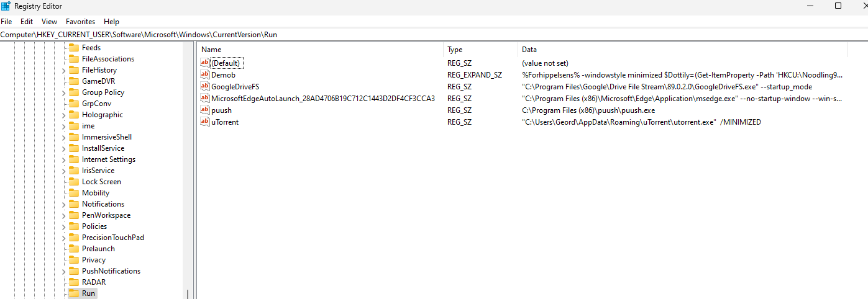Expand the FileHistory key
The width and height of the screenshot is (868, 299).
pyautogui.click(x=63, y=71)
